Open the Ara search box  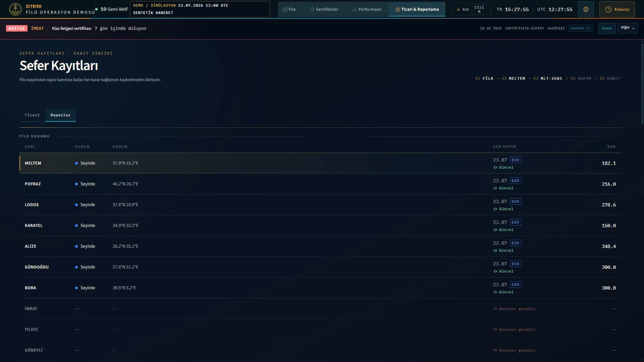(472, 9)
